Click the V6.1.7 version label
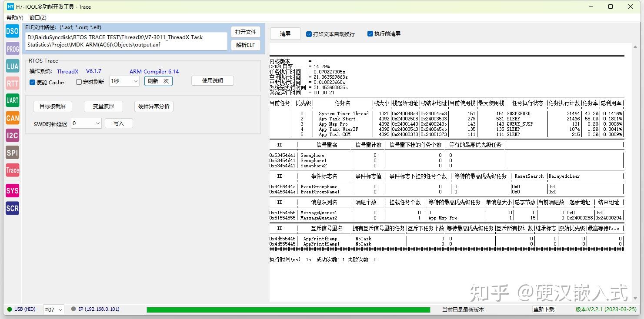644x319 pixels. coord(93,71)
